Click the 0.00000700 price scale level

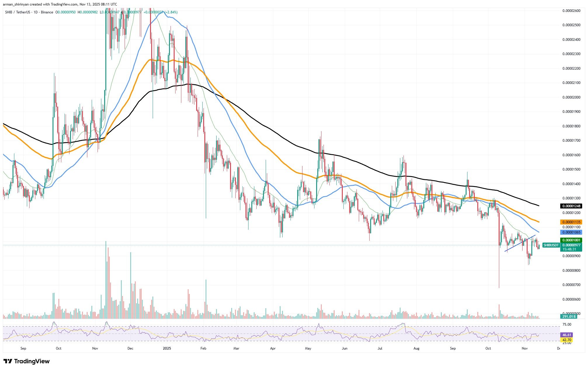[x=571, y=285]
